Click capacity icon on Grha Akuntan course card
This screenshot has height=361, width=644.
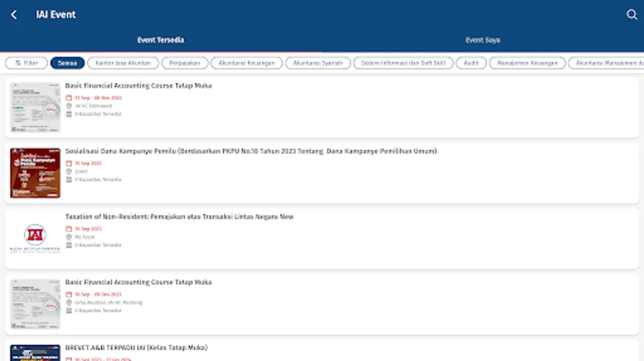coord(69,310)
